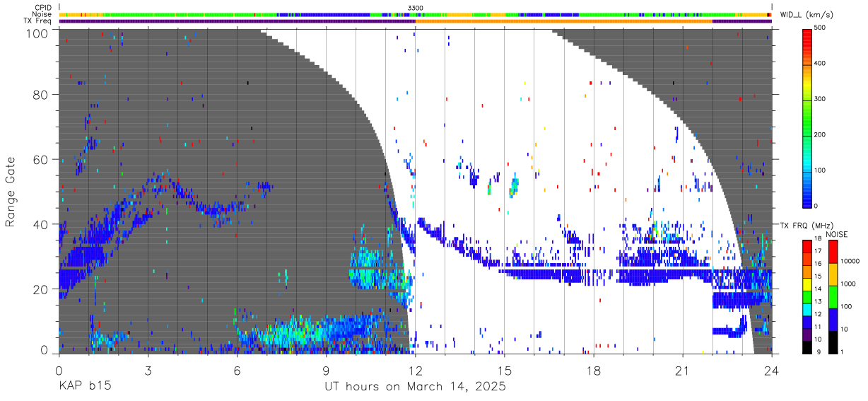Click the 15 tick on the UT hours axis
This screenshot has width=868, height=401.
tap(505, 370)
